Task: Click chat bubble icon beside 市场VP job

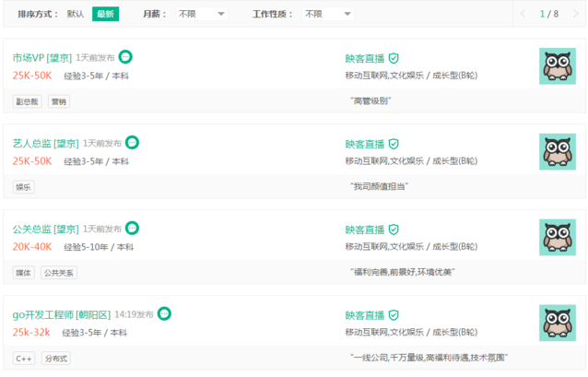Action: coord(125,57)
